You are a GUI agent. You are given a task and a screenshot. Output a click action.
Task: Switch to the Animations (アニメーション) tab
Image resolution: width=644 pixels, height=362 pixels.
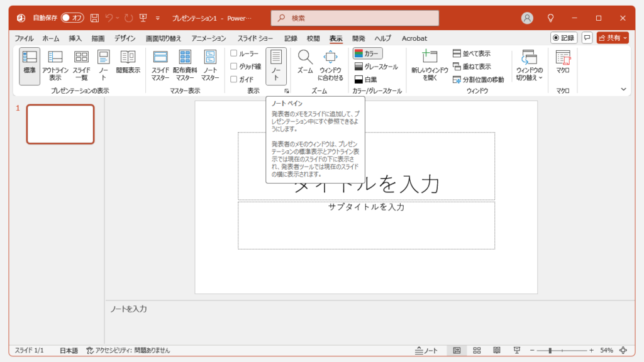tap(209, 38)
